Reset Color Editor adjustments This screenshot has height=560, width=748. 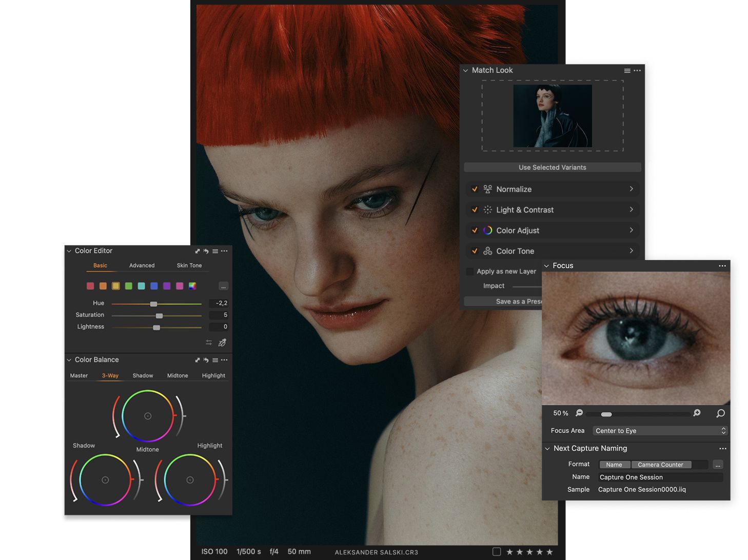[206, 251]
